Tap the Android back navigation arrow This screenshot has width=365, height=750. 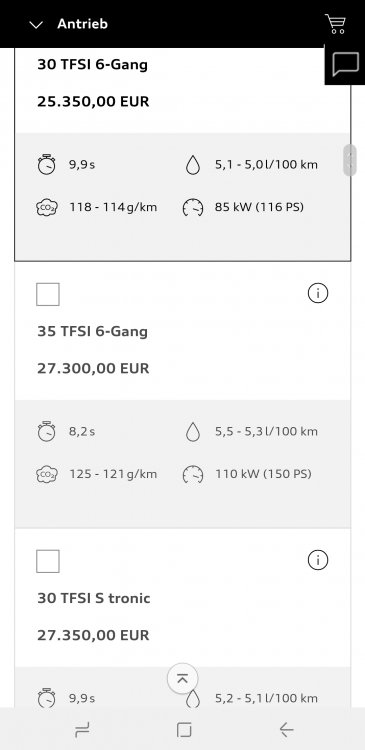point(286,729)
